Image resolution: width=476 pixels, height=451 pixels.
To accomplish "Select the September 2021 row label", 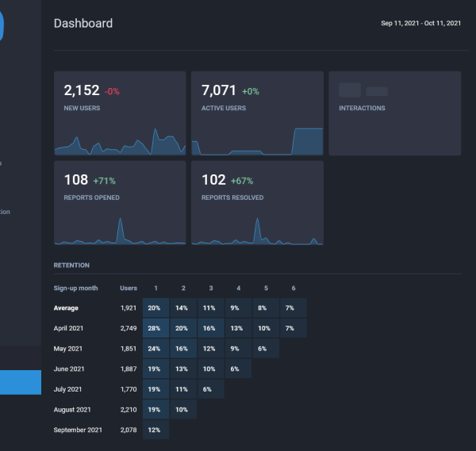I will click(x=78, y=430).
